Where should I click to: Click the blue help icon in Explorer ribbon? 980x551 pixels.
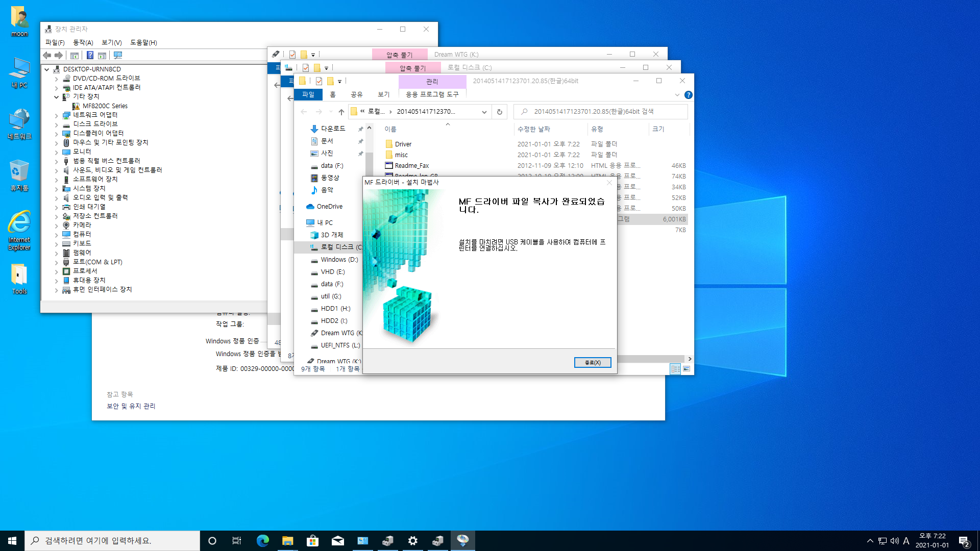pyautogui.click(x=688, y=95)
